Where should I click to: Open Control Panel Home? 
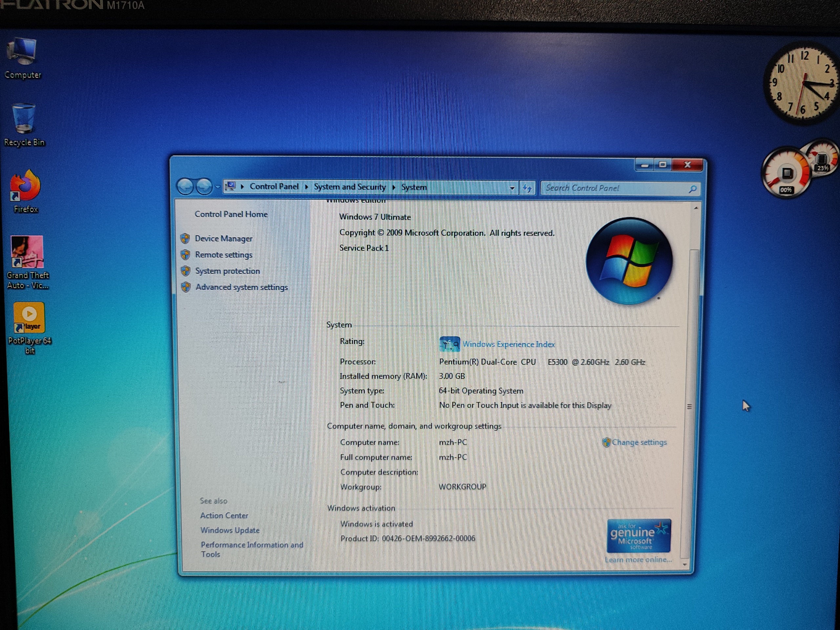click(x=231, y=214)
